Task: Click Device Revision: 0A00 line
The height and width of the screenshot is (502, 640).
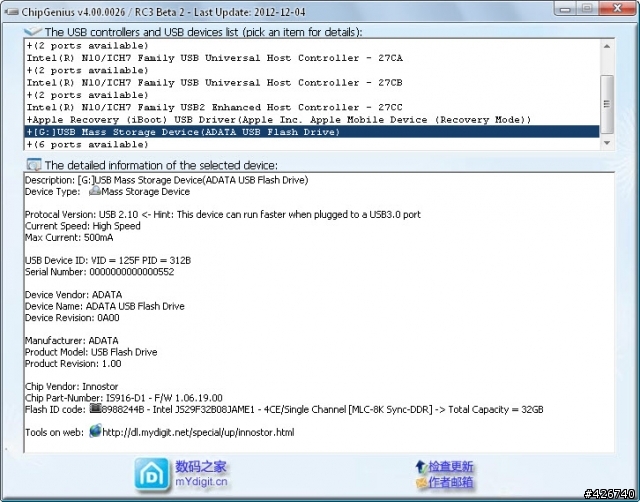Action: tap(72, 317)
